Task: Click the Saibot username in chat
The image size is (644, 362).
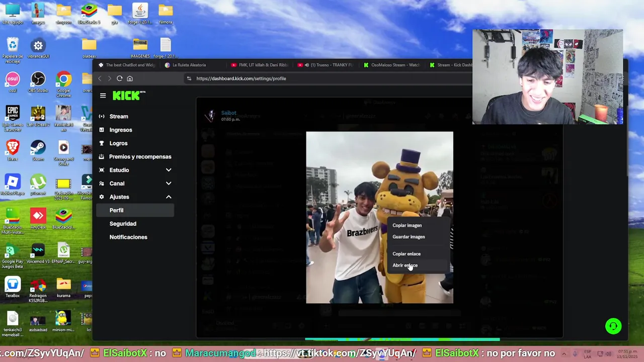Action: 228,113
